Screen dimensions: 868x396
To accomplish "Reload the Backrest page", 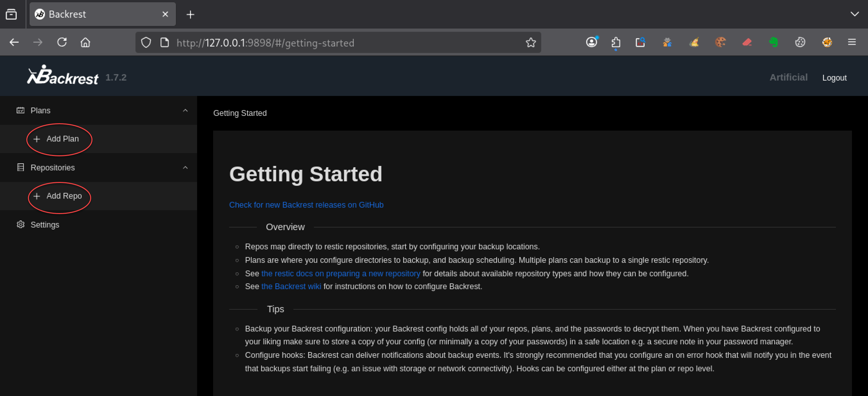I will pyautogui.click(x=62, y=42).
